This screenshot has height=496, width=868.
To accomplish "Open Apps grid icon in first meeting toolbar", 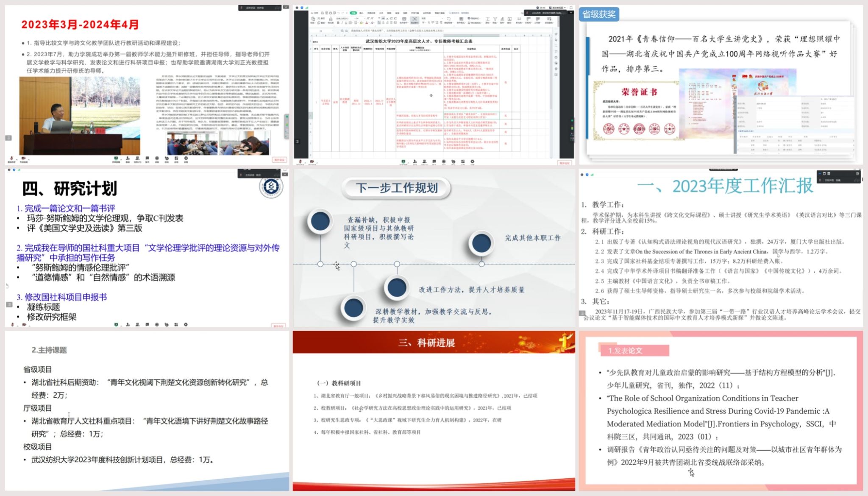I will [176, 159].
